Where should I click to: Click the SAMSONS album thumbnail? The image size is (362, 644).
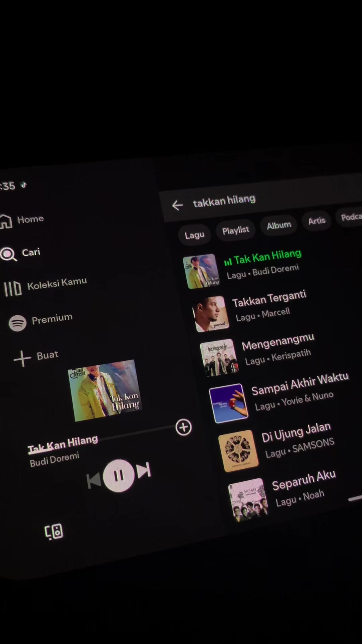pyautogui.click(x=238, y=451)
